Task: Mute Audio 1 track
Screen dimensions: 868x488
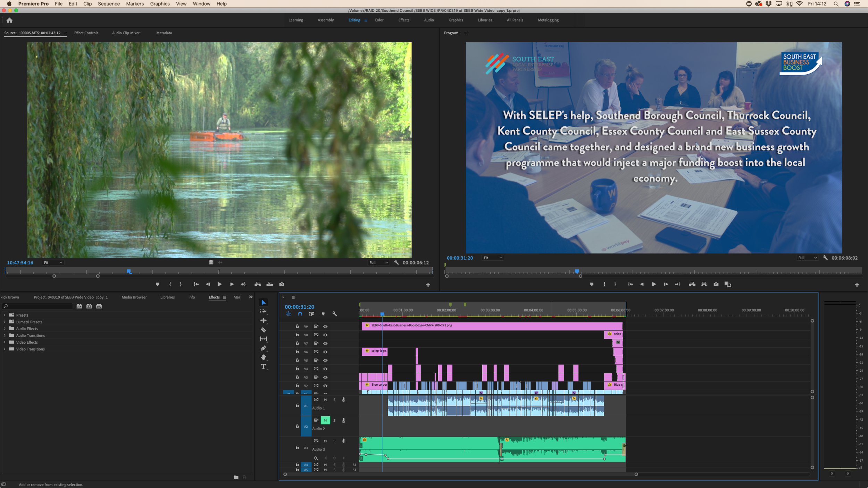Action: coord(325,400)
